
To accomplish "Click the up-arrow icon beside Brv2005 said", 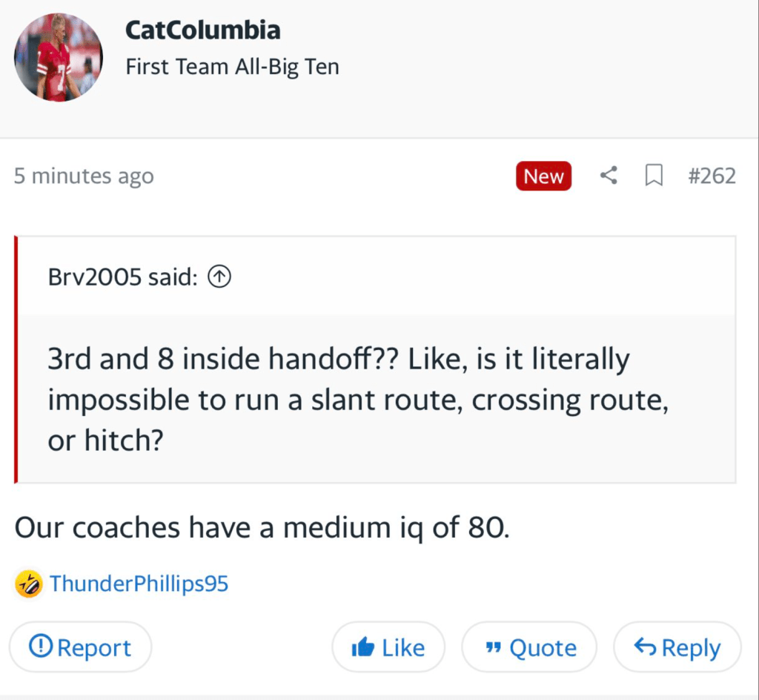I will coord(219,277).
